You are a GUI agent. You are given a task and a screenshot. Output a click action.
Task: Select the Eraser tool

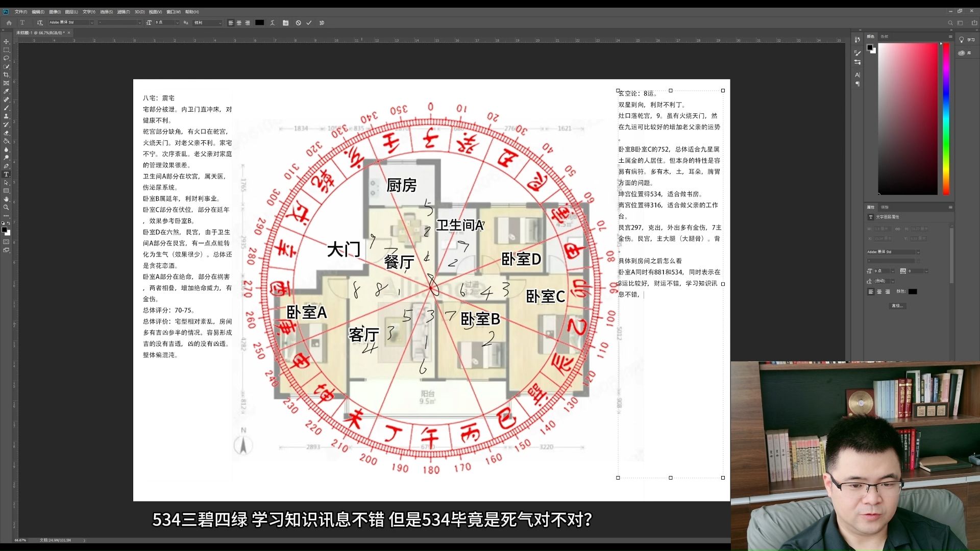point(6,133)
